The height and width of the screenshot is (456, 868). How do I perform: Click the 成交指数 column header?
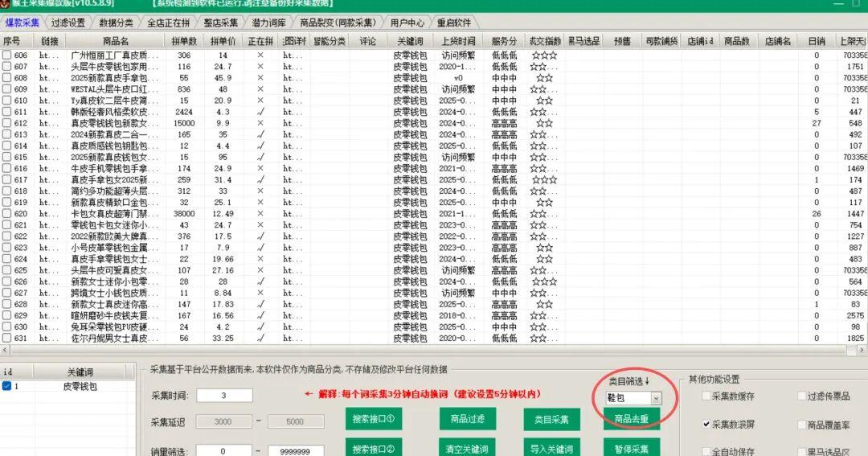tap(545, 41)
